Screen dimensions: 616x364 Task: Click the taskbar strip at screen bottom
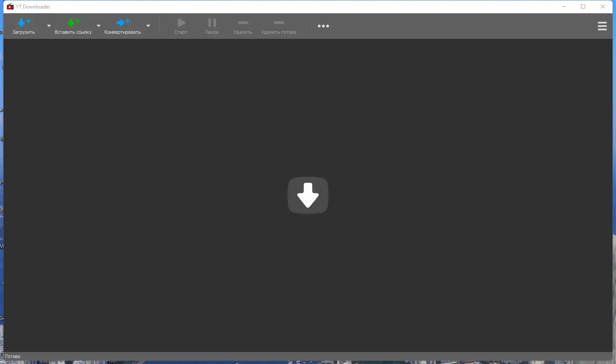coord(308,362)
